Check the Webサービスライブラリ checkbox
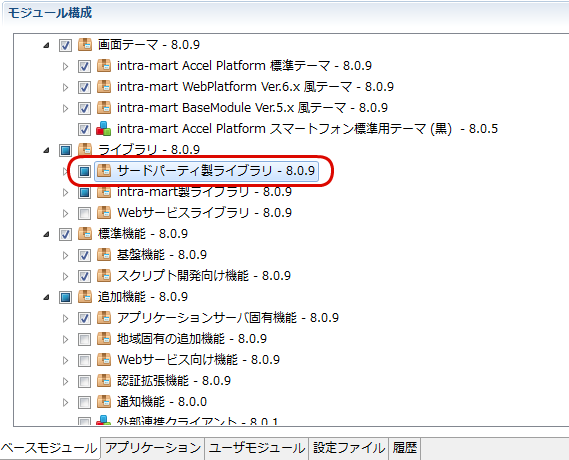 pyautogui.click(x=84, y=214)
